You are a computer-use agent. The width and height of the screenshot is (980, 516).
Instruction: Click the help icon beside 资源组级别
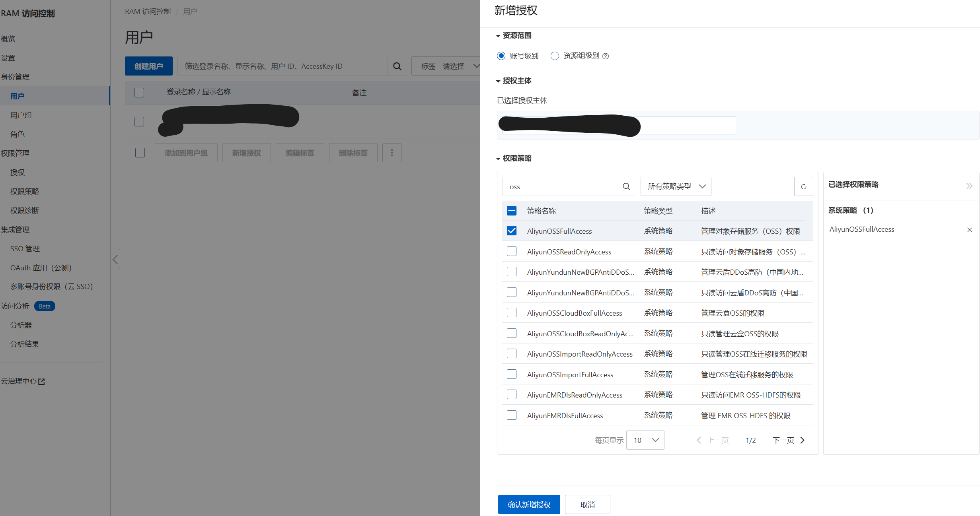point(606,56)
